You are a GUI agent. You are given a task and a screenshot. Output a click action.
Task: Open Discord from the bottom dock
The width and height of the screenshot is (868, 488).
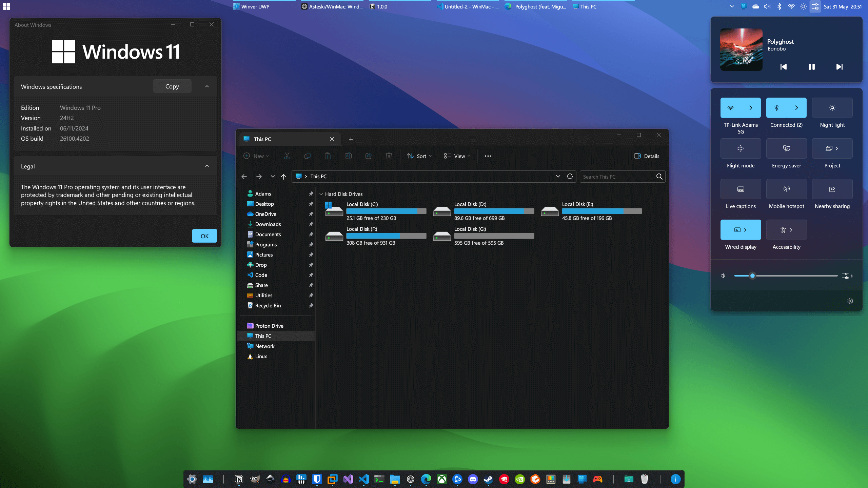473,479
